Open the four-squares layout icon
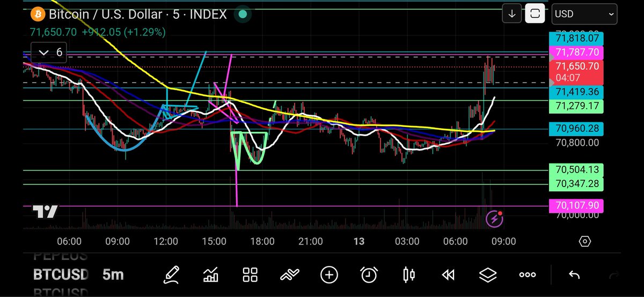Viewport: 644px width, 297px height. [250, 275]
